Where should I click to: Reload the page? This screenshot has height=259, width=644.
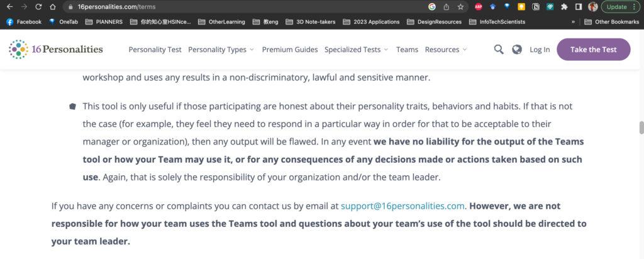[x=38, y=7]
